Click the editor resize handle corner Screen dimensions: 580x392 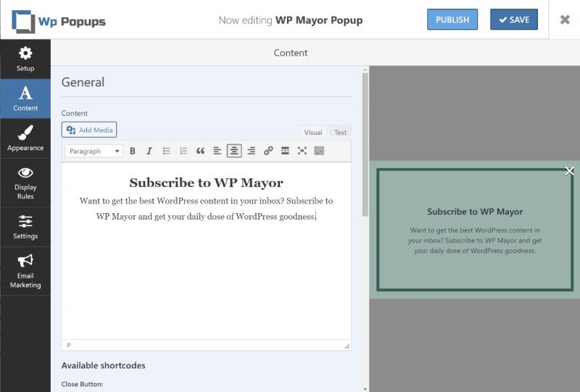(x=347, y=346)
